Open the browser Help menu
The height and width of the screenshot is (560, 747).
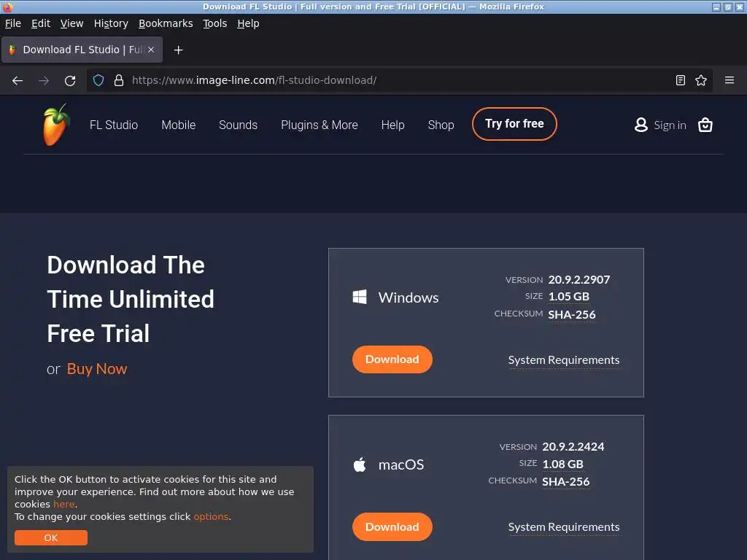click(x=248, y=23)
